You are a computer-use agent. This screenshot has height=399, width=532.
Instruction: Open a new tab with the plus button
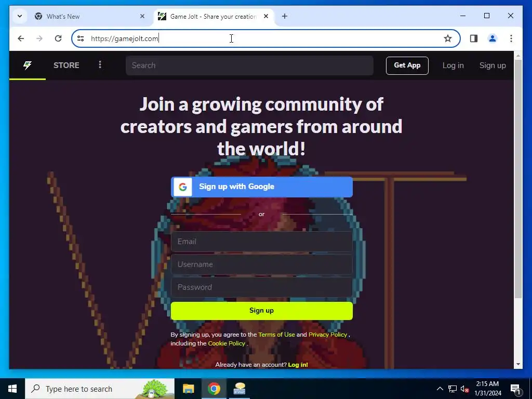pos(285,16)
